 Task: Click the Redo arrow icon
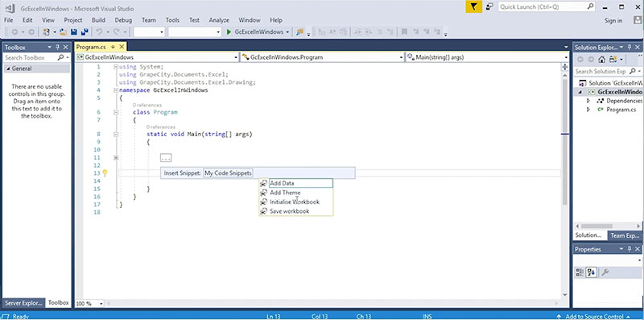(x=116, y=31)
